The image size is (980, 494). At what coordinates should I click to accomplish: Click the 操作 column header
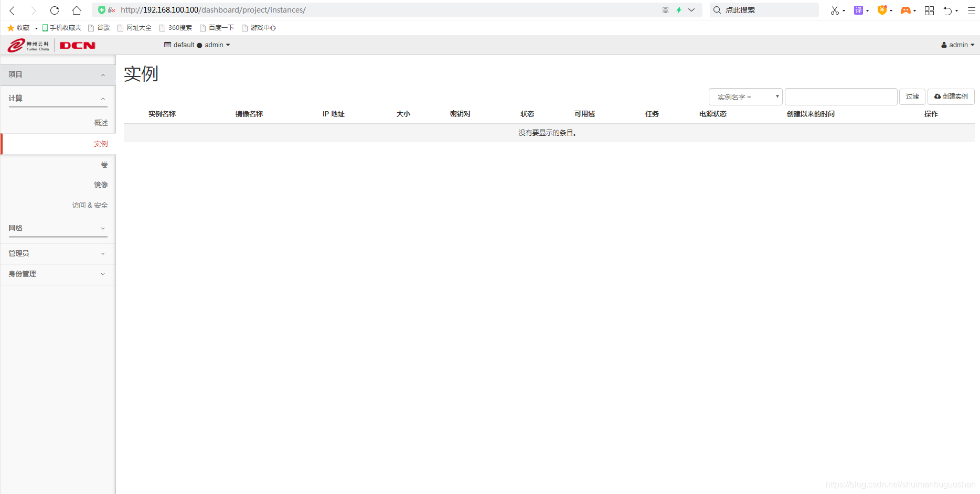tap(931, 114)
